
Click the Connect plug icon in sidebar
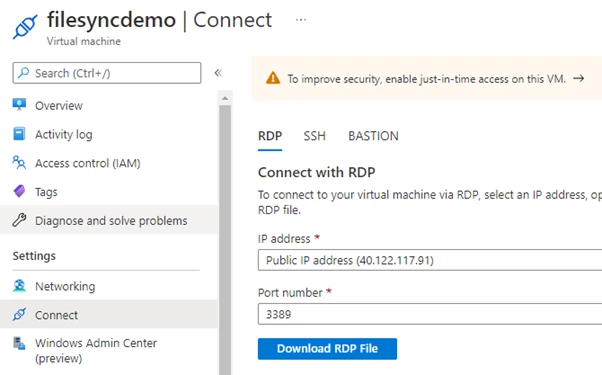point(19,314)
